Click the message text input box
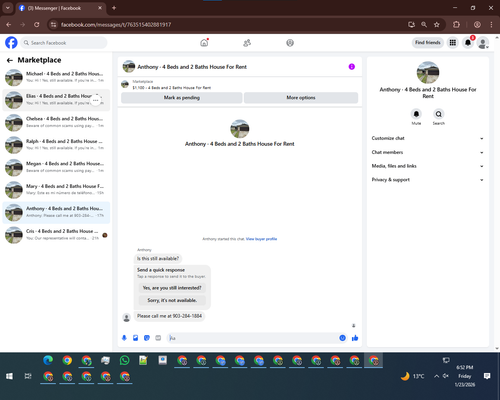 tap(253, 338)
